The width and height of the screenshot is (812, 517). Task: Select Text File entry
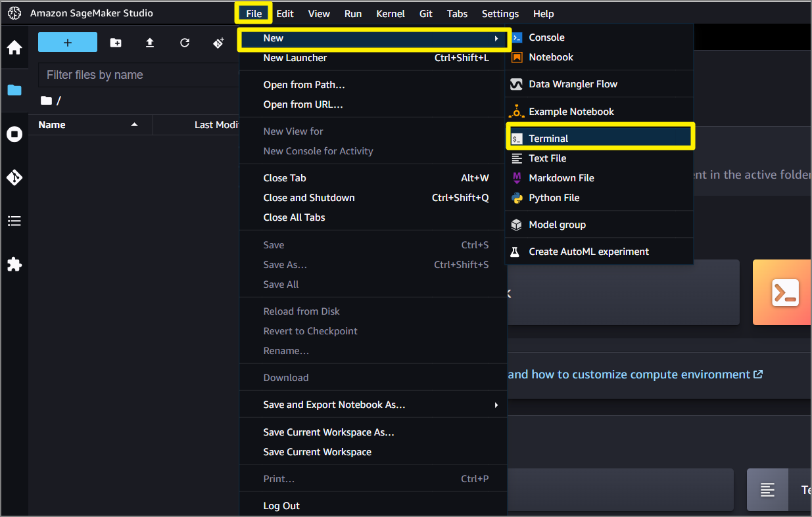coord(599,158)
